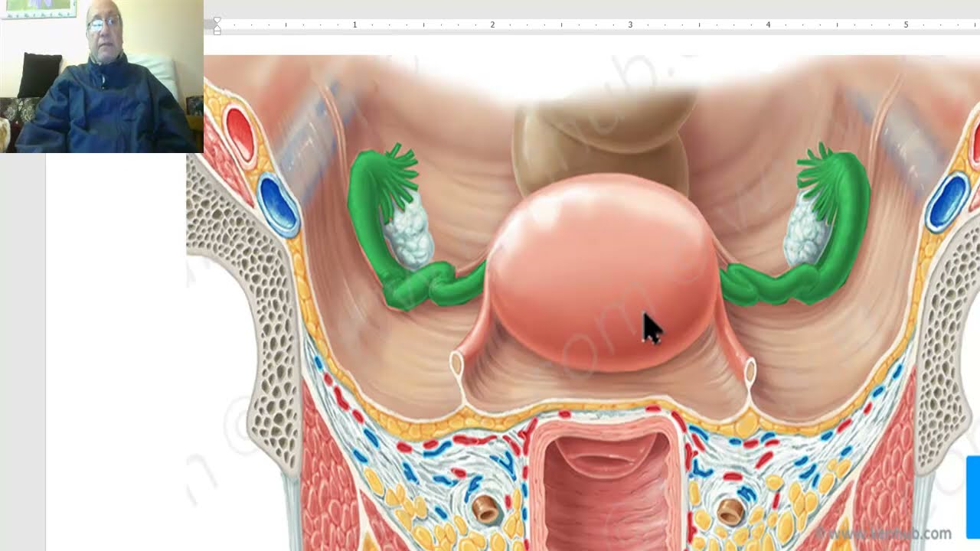Click the ruler at the 4 inch mark
The height and width of the screenshot is (551, 980).
click(x=768, y=25)
